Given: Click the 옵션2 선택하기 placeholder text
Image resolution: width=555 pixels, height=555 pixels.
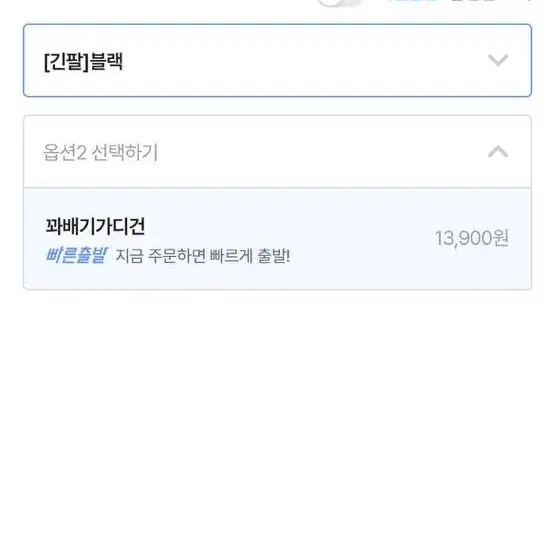Looking at the screenshot, I should (101, 153).
